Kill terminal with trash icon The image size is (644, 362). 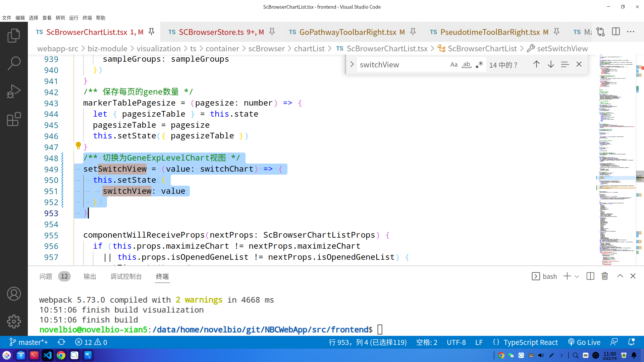coord(605,276)
